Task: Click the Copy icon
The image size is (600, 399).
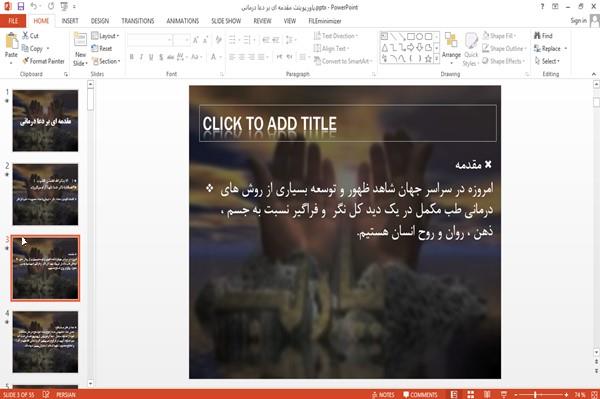Action: [x=25, y=49]
